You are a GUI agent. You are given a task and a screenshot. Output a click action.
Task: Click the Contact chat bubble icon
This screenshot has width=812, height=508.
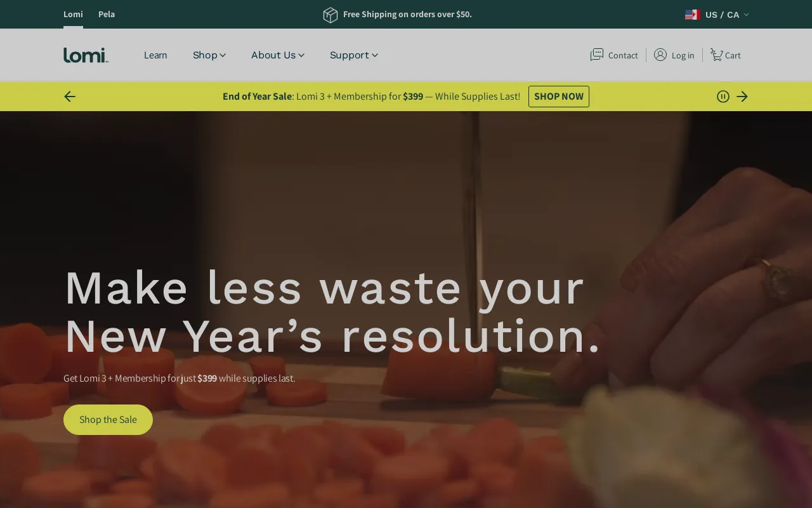point(597,55)
